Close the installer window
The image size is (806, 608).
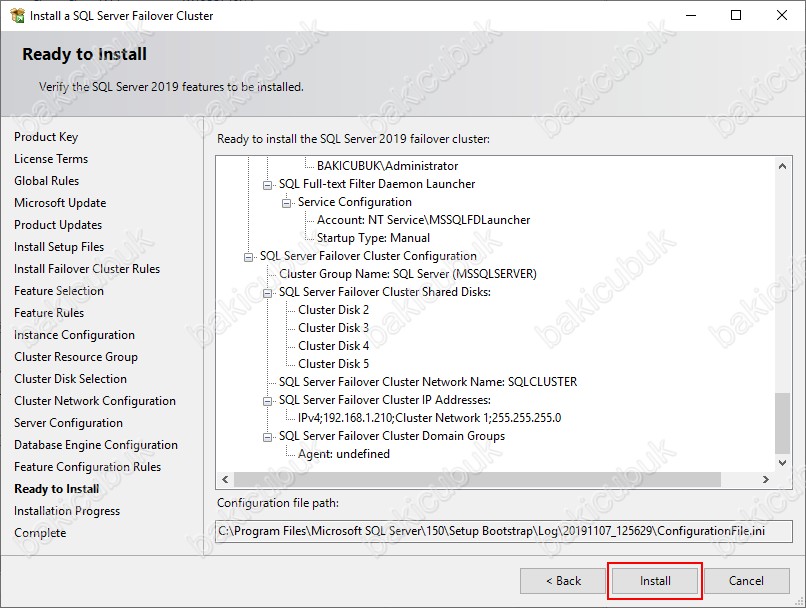coord(781,15)
